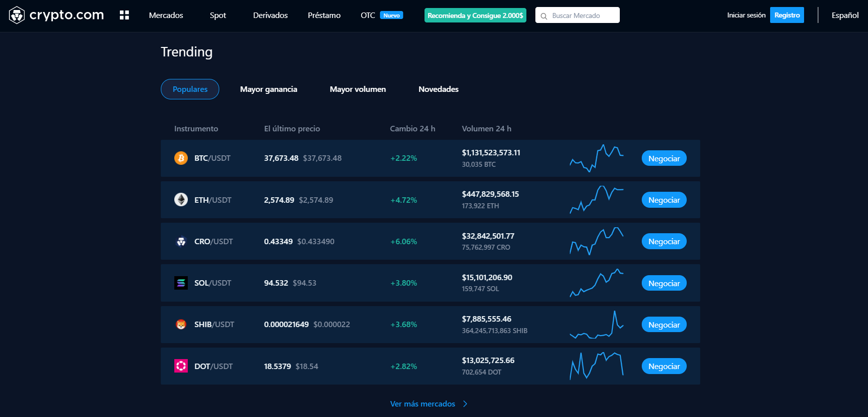Click the Cambio 24 h column header

click(413, 128)
